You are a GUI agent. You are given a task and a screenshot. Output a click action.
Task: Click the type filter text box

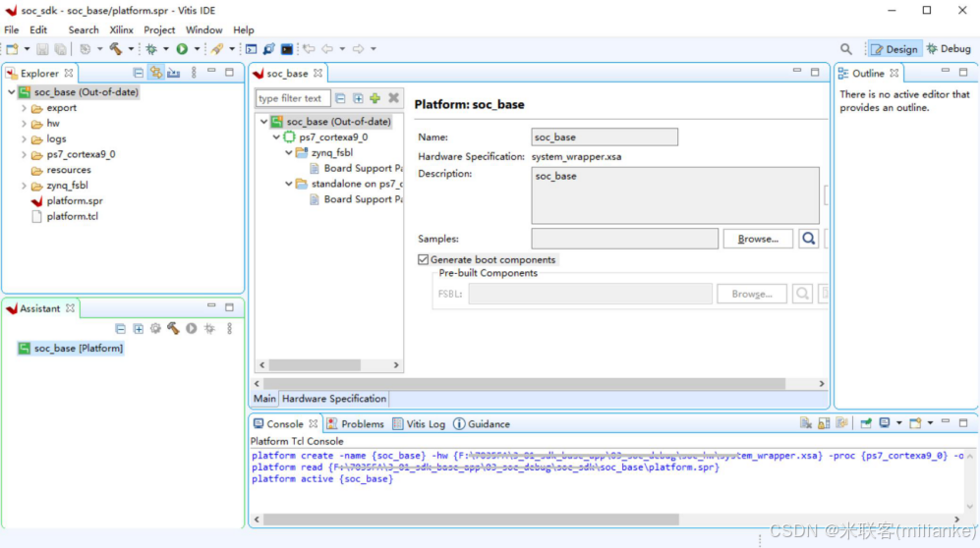[x=293, y=98]
